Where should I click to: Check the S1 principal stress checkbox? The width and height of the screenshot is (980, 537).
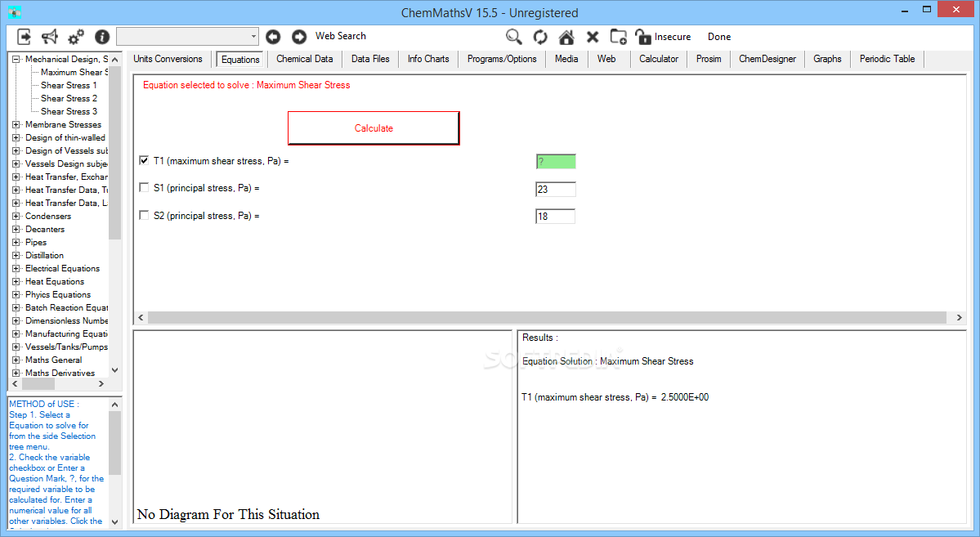click(144, 187)
